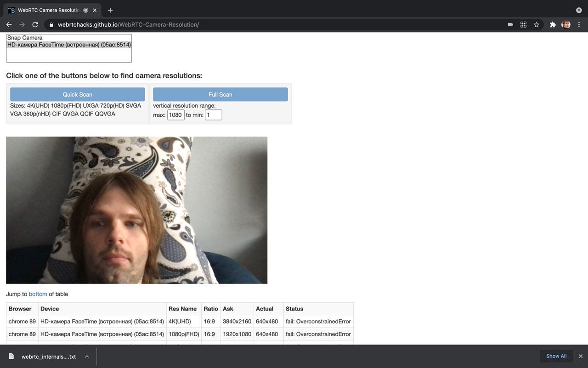Click the min vertical resolution field
This screenshot has width=588, height=368.
pyautogui.click(x=214, y=115)
